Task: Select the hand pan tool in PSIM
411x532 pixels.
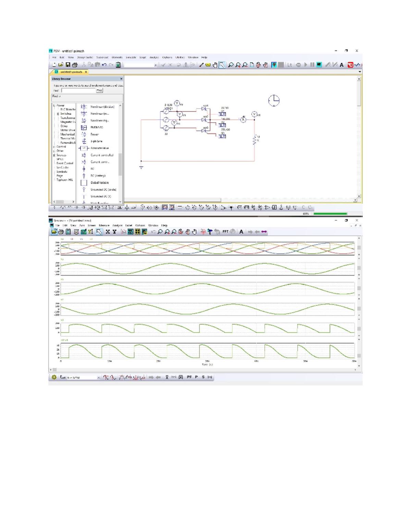Action: point(215,65)
